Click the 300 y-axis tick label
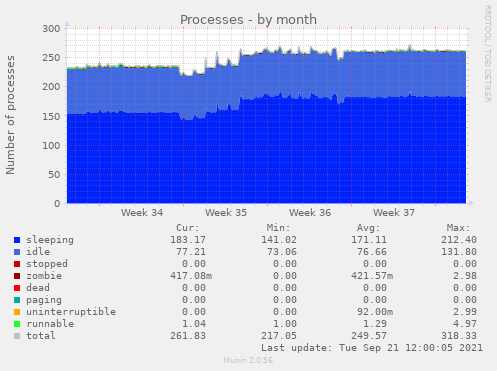The width and height of the screenshot is (497, 371). [x=51, y=29]
